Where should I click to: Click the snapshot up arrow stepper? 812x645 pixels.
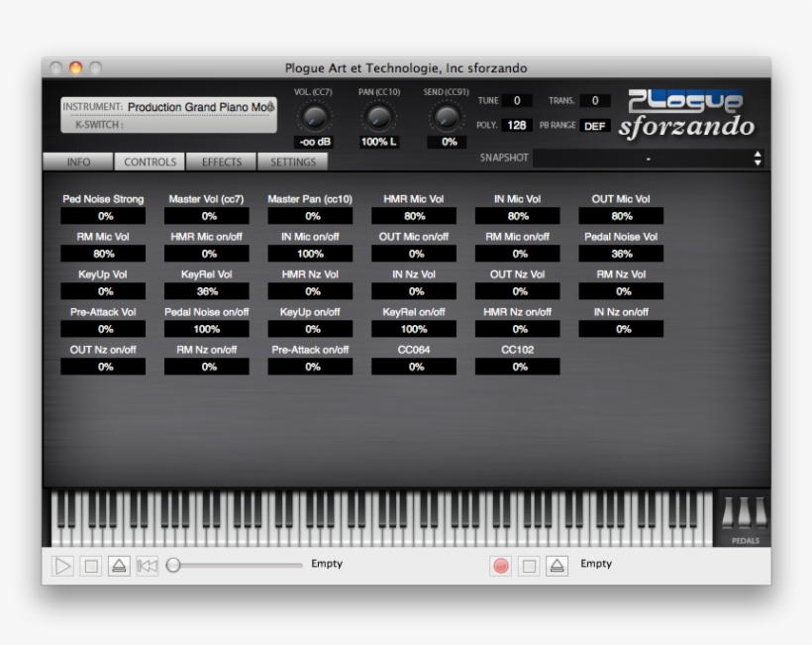tap(758, 152)
